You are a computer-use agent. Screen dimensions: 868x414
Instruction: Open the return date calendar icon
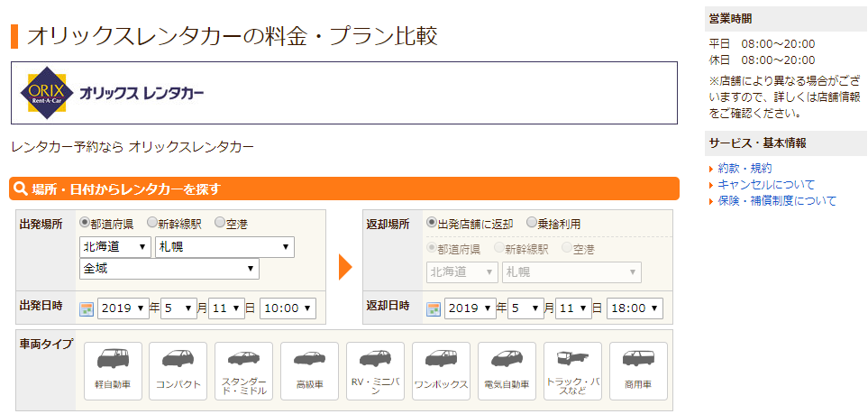434,308
